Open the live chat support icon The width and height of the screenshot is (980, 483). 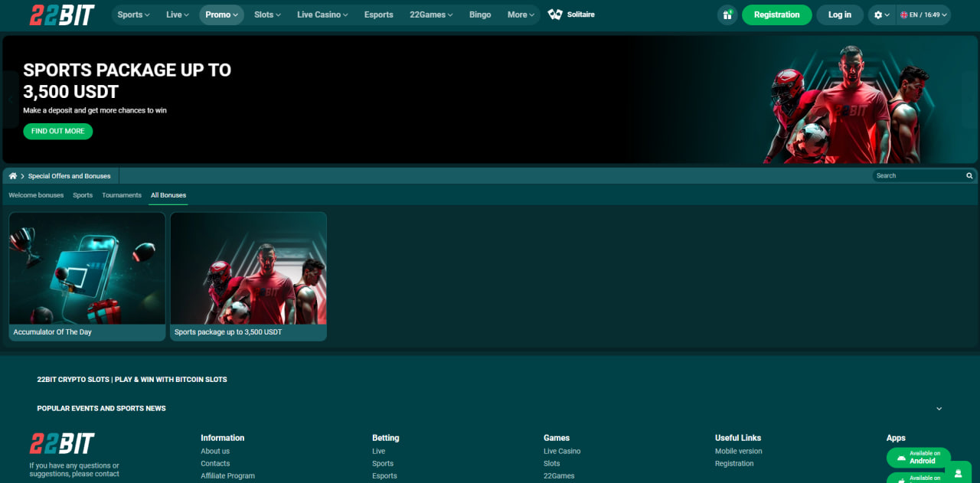point(958,473)
